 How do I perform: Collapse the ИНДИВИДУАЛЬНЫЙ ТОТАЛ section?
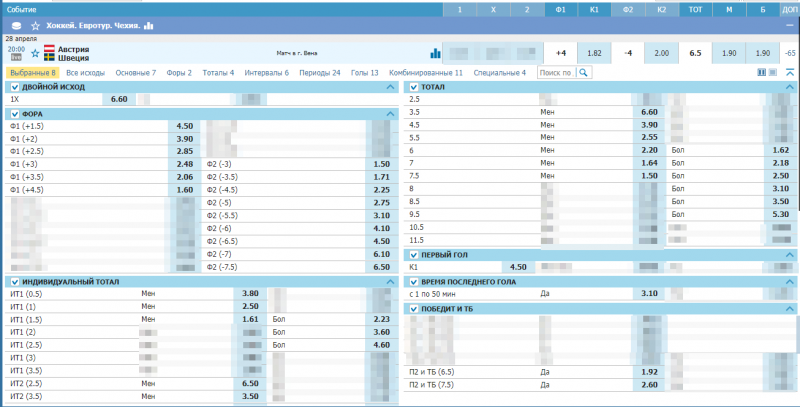pyautogui.click(x=390, y=282)
